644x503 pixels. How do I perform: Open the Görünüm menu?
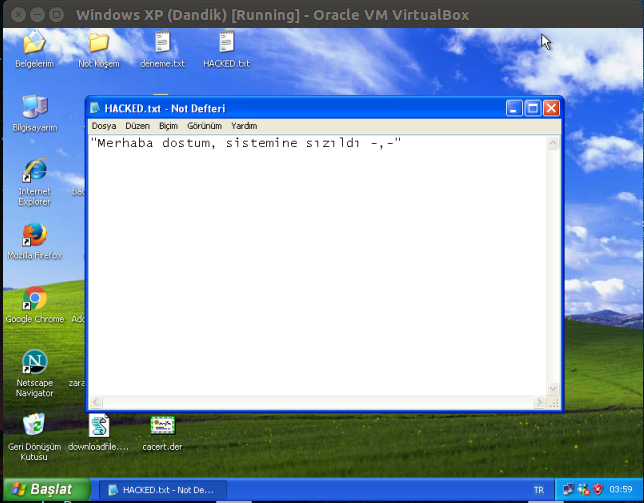(205, 126)
